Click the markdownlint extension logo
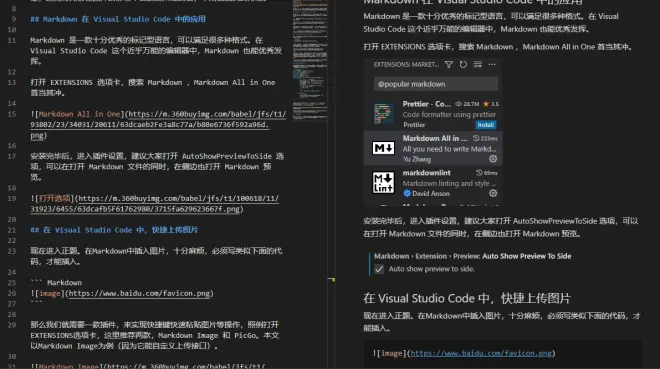Image resolution: width=660 pixels, height=369 pixels. [x=383, y=183]
